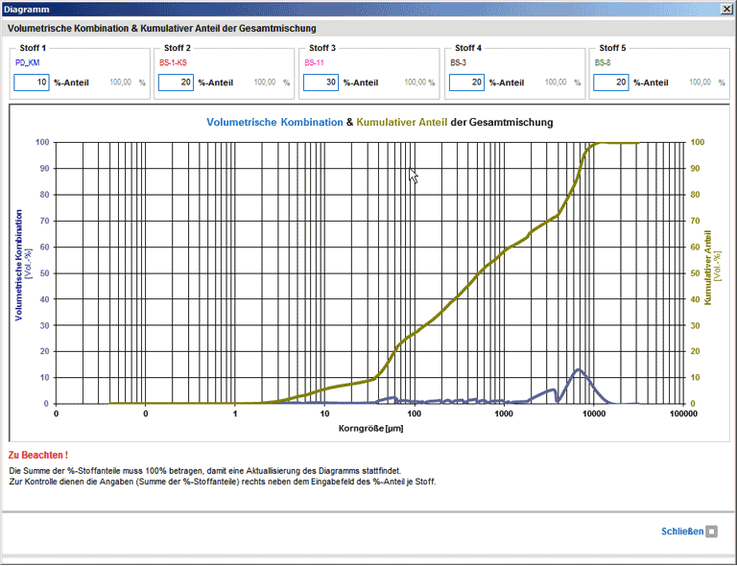The image size is (737, 566).
Task: Click the Diagramm window title bar
Action: tap(300, 8)
